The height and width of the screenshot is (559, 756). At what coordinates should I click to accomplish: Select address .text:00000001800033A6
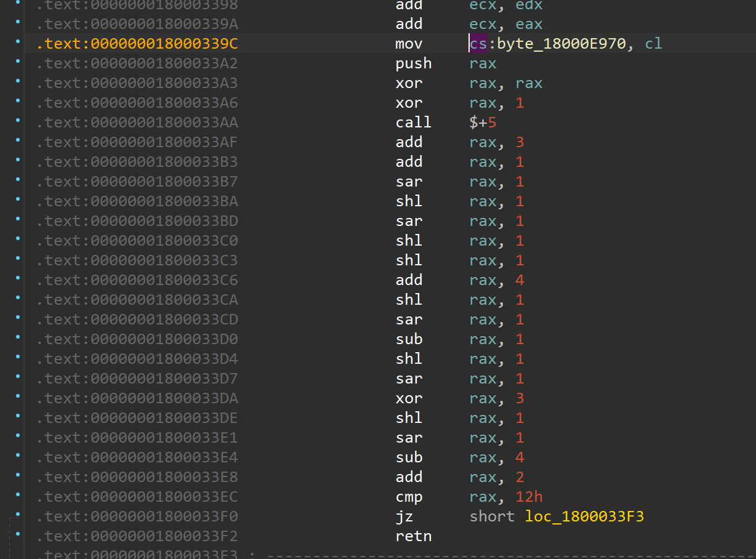(x=137, y=103)
